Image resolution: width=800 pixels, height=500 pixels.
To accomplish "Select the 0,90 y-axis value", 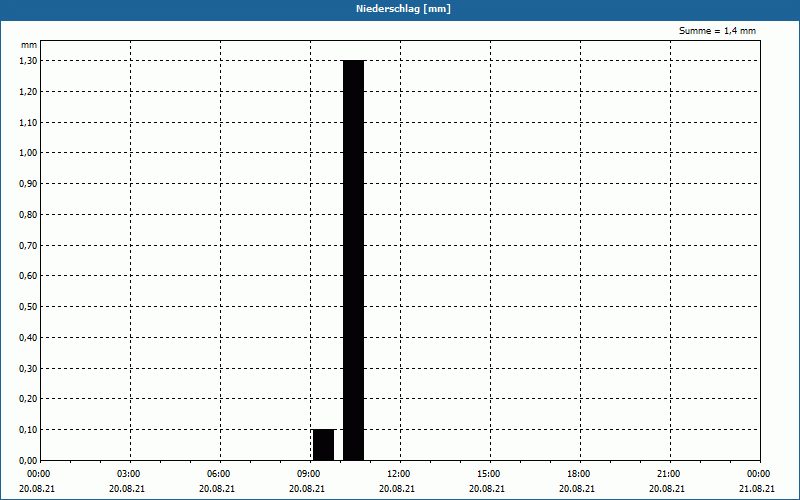I will (x=28, y=184).
